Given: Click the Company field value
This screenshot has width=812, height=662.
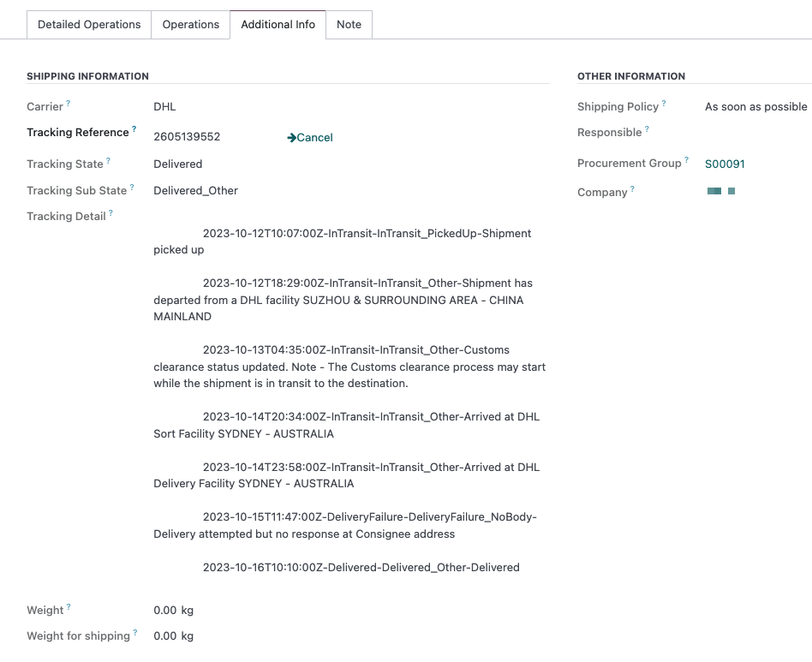Looking at the screenshot, I should (721, 192).
